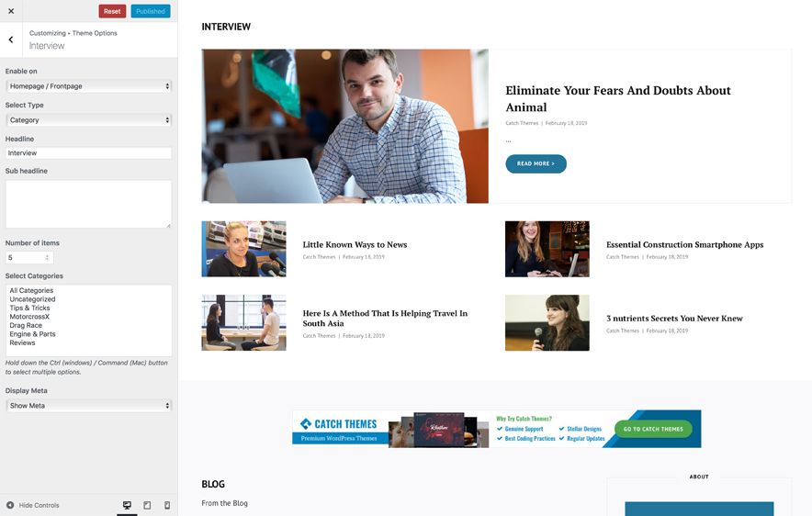Select Drag Race in categories list
The image size is (812, 516).
pos(26,326)
